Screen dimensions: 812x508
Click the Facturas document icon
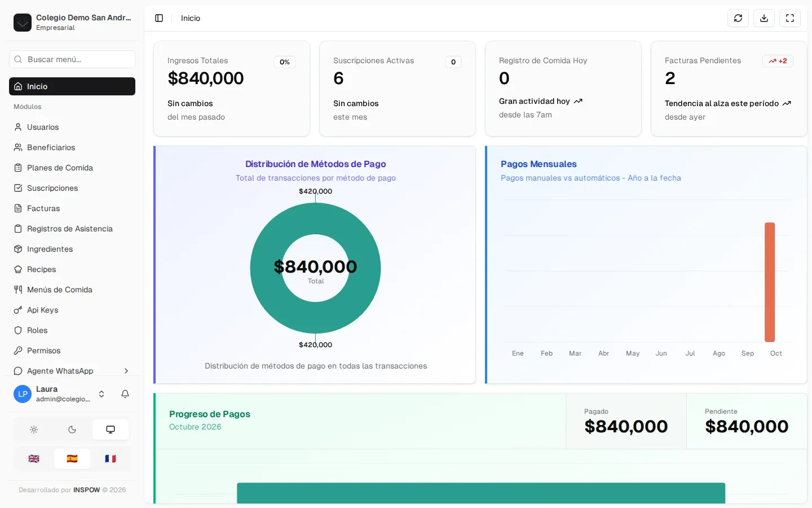18,208
